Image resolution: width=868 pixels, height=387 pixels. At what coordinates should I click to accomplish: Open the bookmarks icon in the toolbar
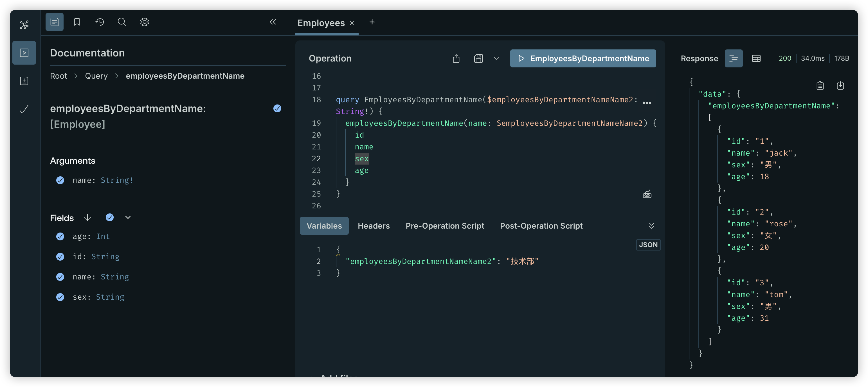pos(77,22)
